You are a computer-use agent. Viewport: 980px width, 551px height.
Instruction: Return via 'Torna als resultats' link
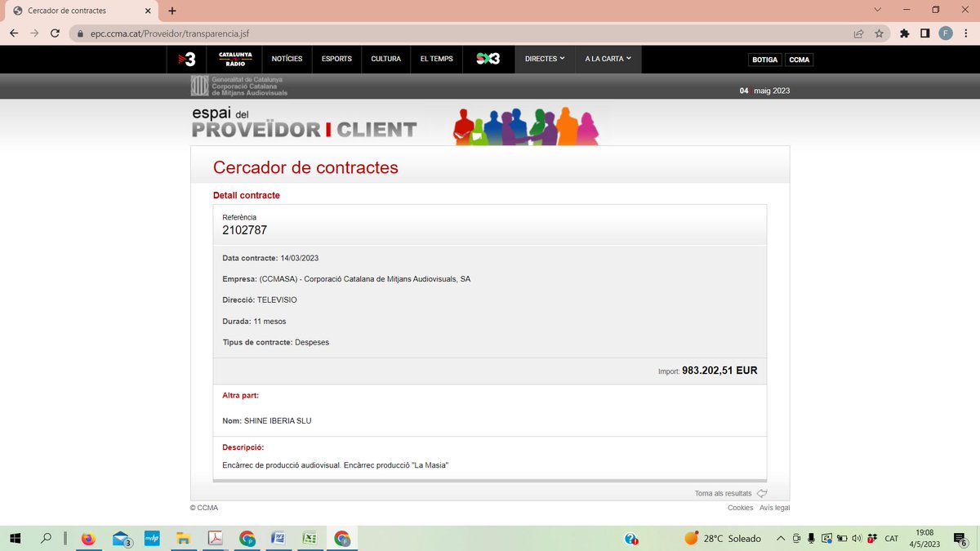click(731, 493)
